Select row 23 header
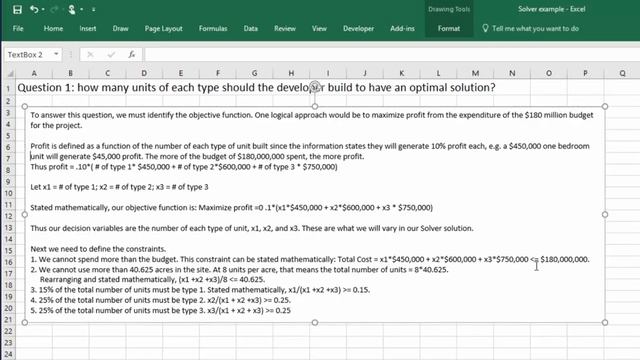 (x=8, y=343)
